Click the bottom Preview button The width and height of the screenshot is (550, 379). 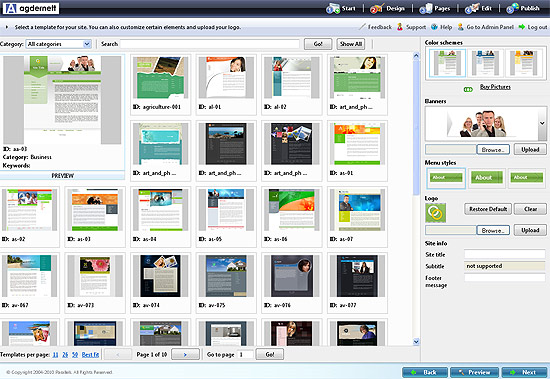[x=475, y=372]
